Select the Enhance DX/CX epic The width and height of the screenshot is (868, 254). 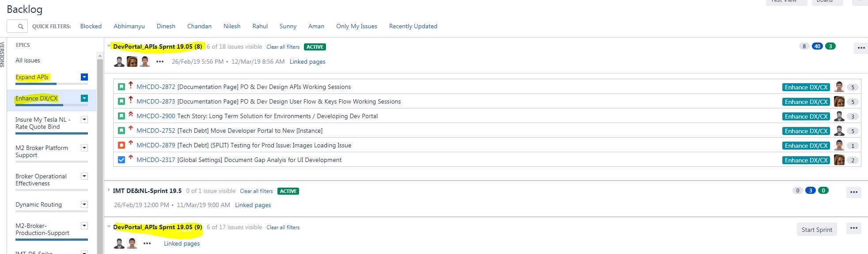click(x=37, y=98)
